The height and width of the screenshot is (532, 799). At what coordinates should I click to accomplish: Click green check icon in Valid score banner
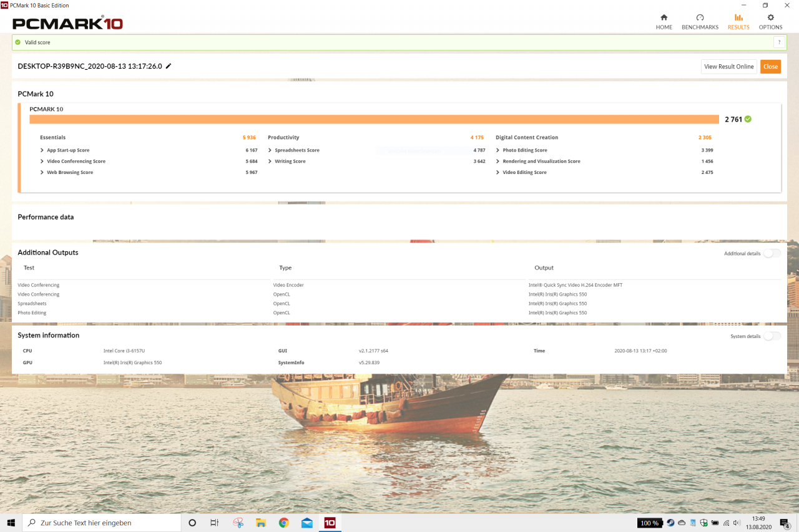[x=18, y=42]
